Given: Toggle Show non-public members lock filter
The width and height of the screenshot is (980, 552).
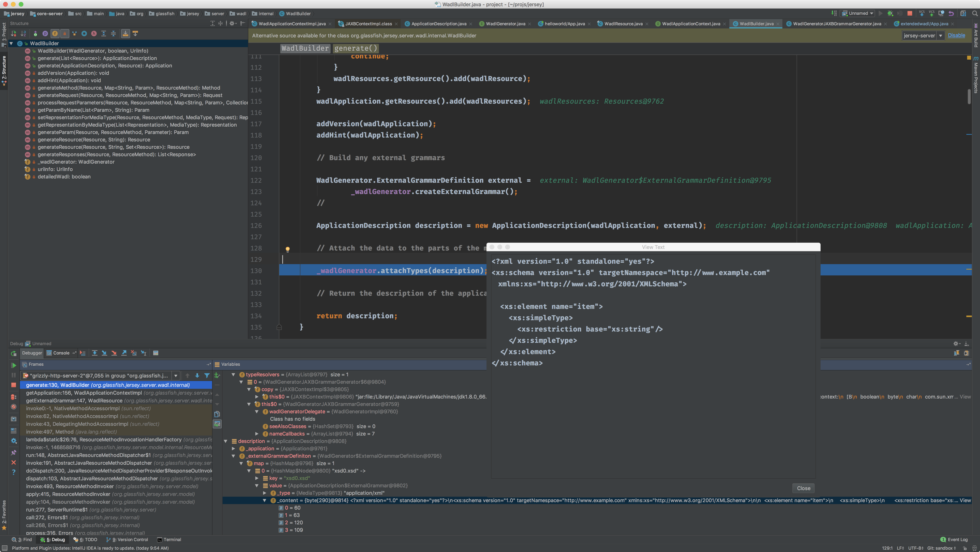Looking at the screenshot, I should tap(65, 34).
